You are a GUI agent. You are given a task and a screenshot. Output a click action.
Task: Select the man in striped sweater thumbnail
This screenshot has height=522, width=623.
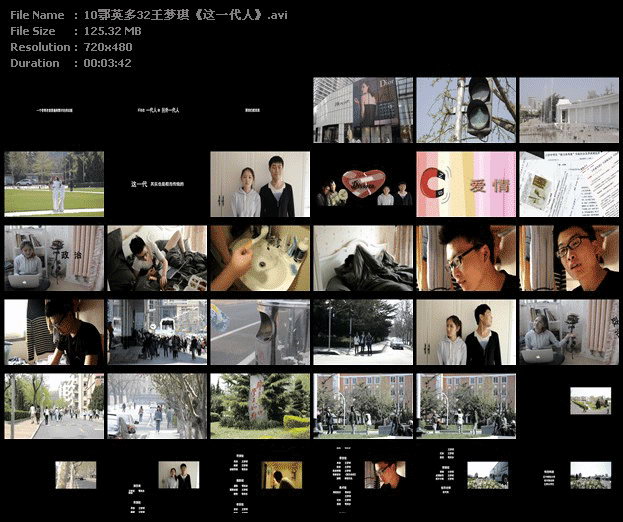(x=54, y=332)
